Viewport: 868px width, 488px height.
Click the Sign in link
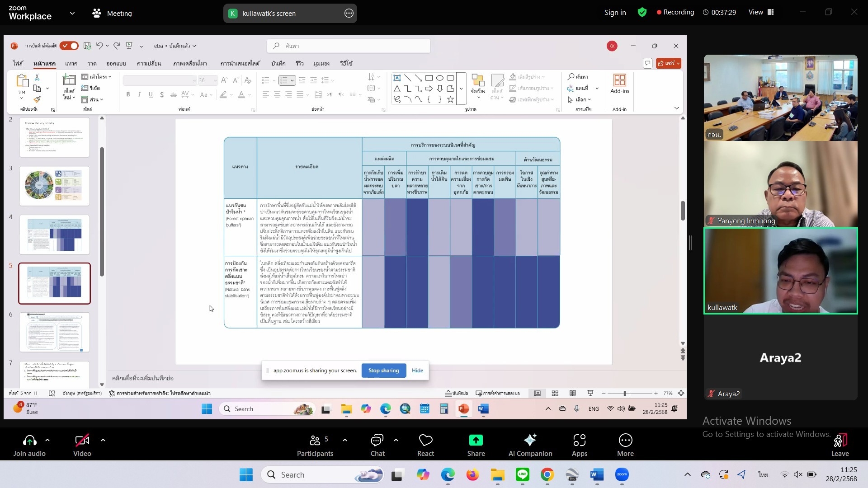615,12
